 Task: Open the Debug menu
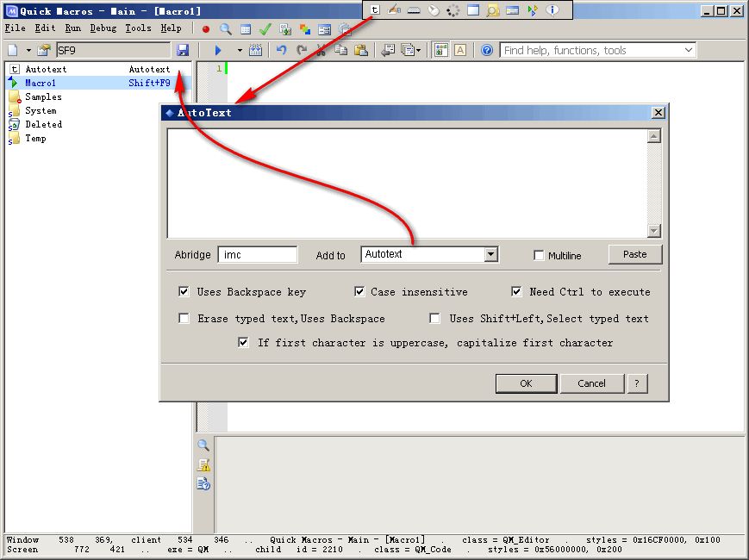(103, 28)
